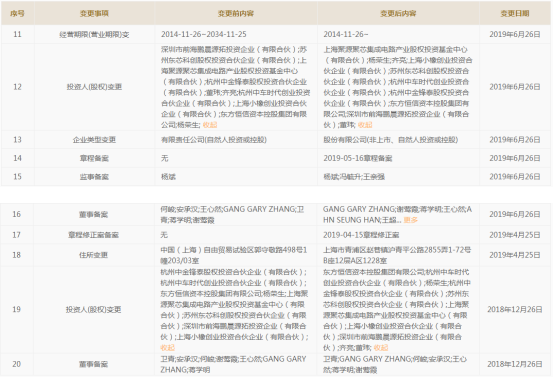Click the 2014-11-26~ after-change value

coord(346,34)
